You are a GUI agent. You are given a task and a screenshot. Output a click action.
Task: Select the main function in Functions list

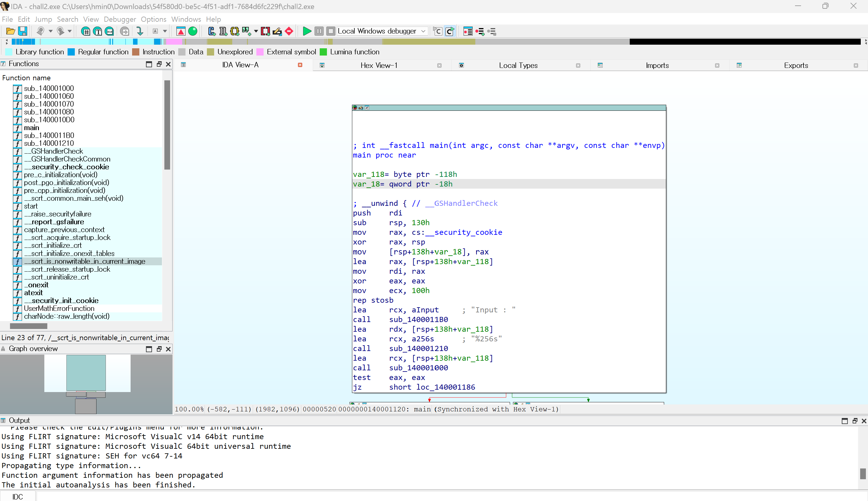click(32, 127)
